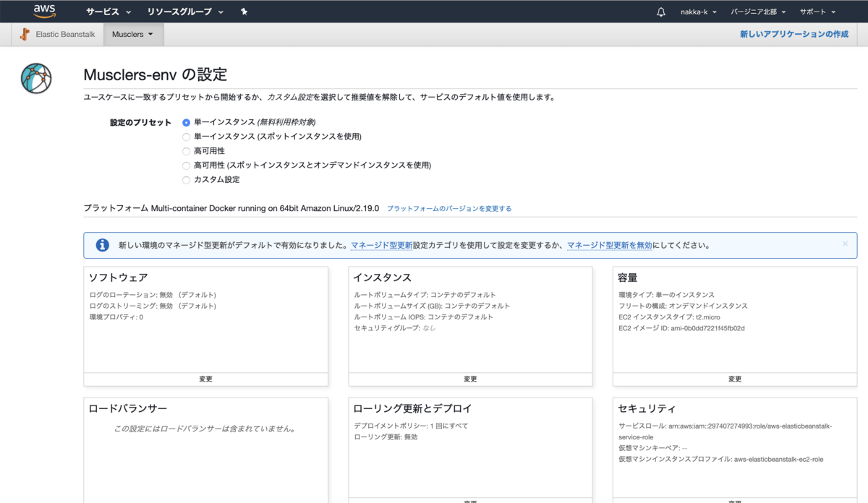
Task: Select 単一インスタンス (スポットインスタンスを使用) preset
Action: coord(187,137)
